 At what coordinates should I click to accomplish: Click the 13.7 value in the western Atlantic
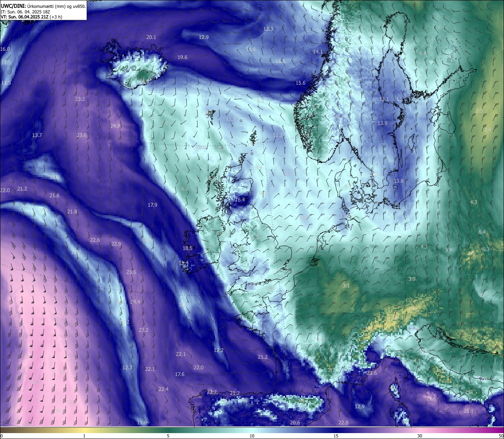[x=37, y=135]
